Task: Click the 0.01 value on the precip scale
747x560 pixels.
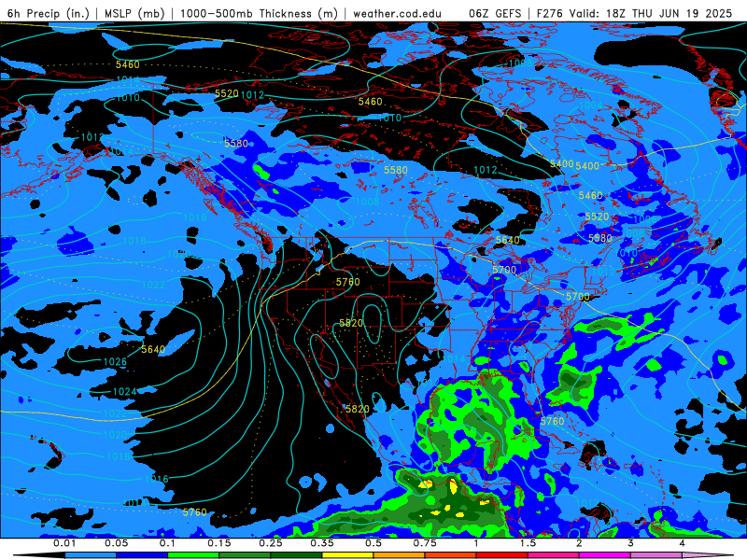Action: [x=64, y=543]
